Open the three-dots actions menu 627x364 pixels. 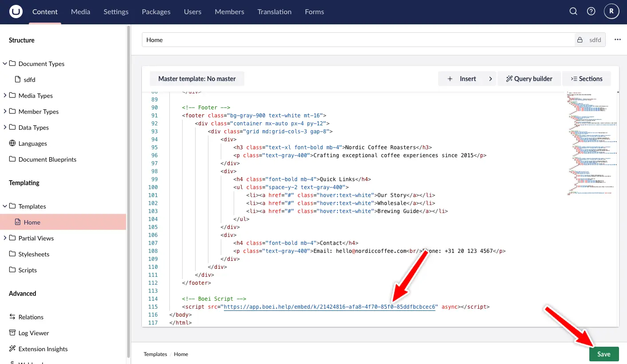click(x=617, y=40)
